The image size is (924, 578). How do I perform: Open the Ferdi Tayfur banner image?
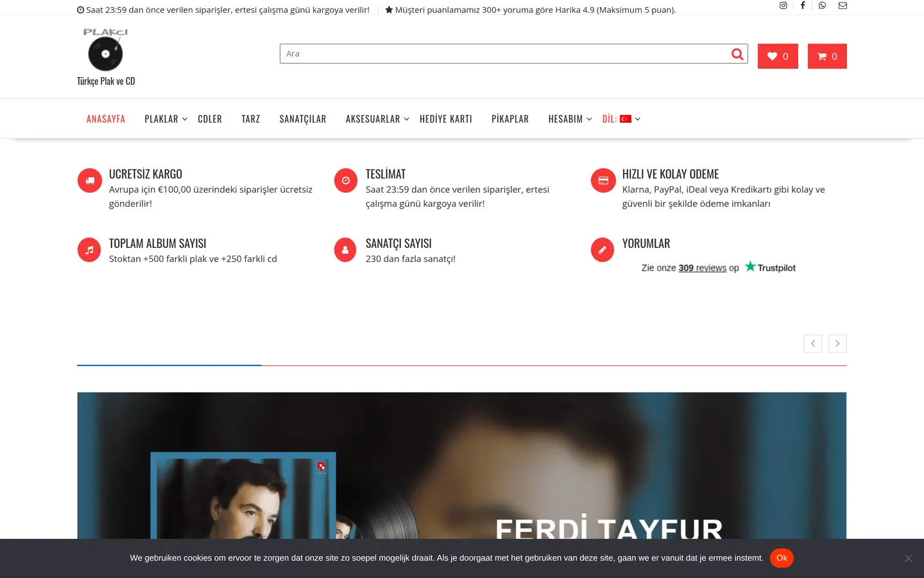coord(462,466)
